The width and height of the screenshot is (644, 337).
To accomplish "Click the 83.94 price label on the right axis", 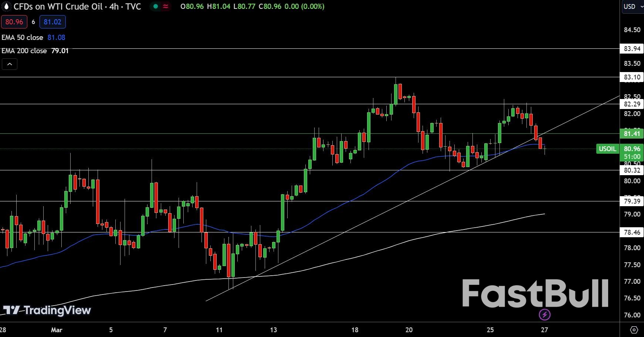I will (631, 48).
